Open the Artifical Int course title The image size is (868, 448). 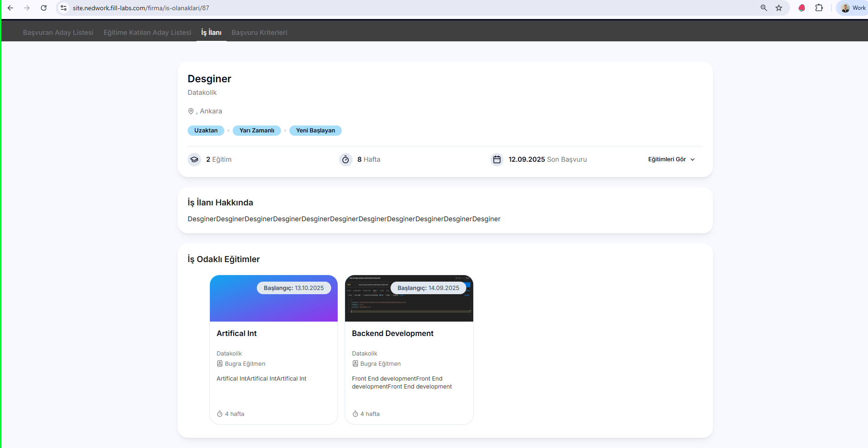[236, 333]
